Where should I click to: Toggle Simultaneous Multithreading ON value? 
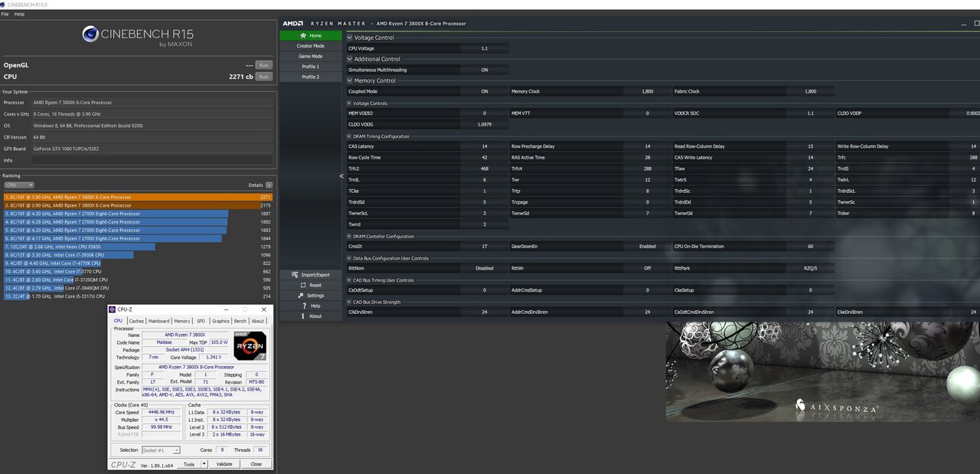[x=484, y=70]
